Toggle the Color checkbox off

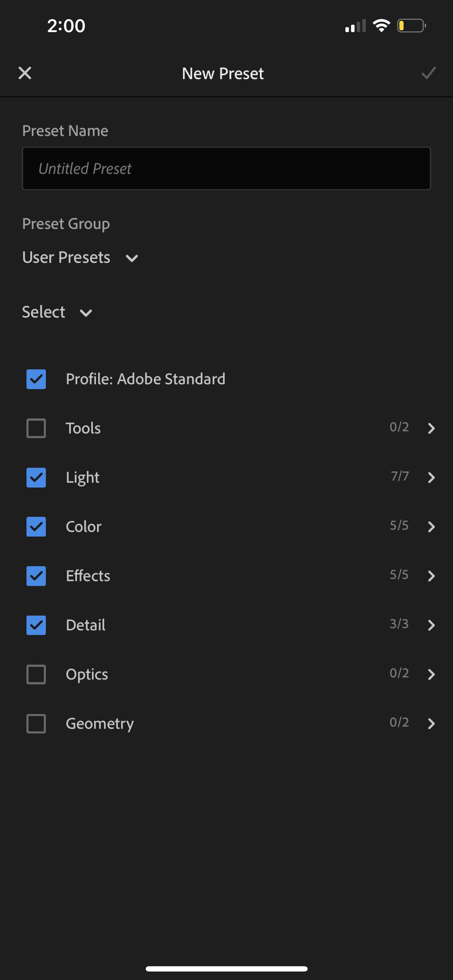point(36,527)
